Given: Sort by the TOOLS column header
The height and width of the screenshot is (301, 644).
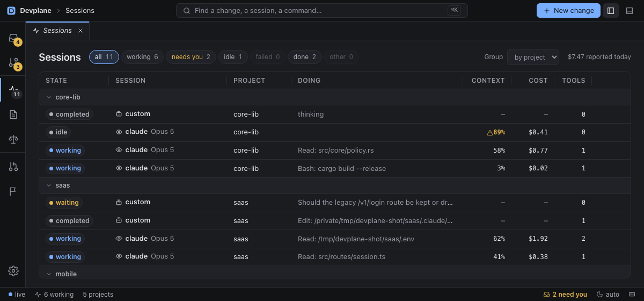Looking at the screenshot, I should (x=574, y=81).
